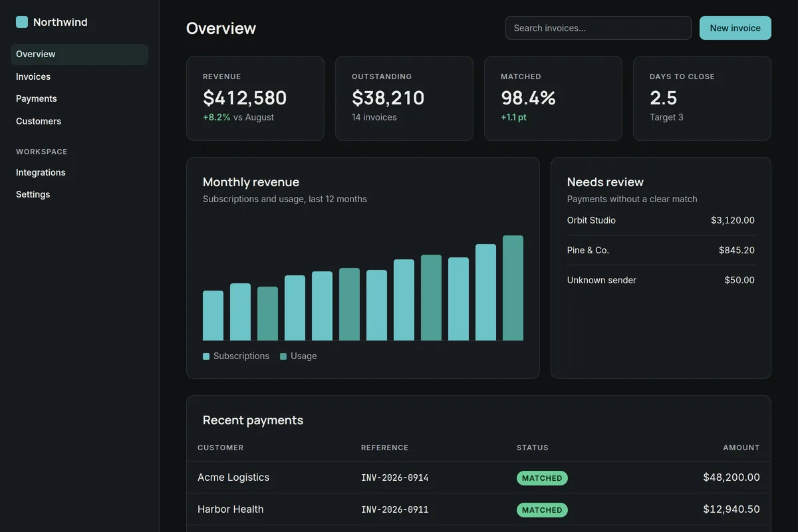Click the Search invoices input field
The image size is (798, 532).
pos(598,28)
